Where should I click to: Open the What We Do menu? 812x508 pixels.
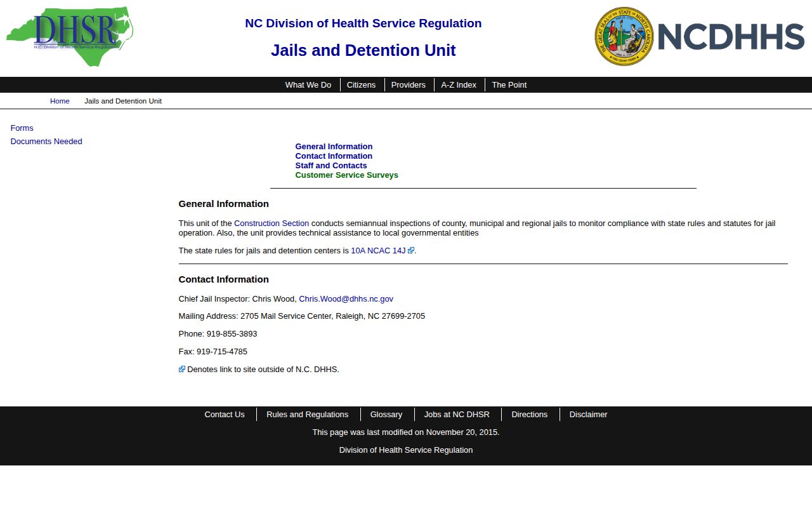tap(308, 85)
